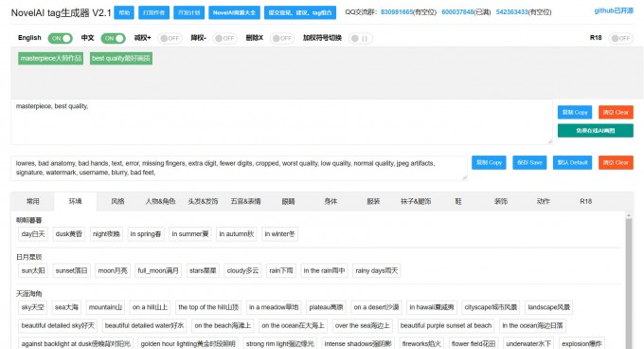Screen dimensions: 644x349
Task: Click the green online AI drawing button
Action: click(x=595, y=131)
